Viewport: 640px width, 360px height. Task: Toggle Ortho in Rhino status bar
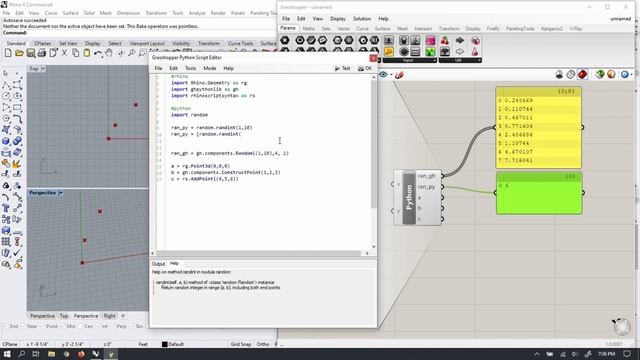(x=263, y=344)
